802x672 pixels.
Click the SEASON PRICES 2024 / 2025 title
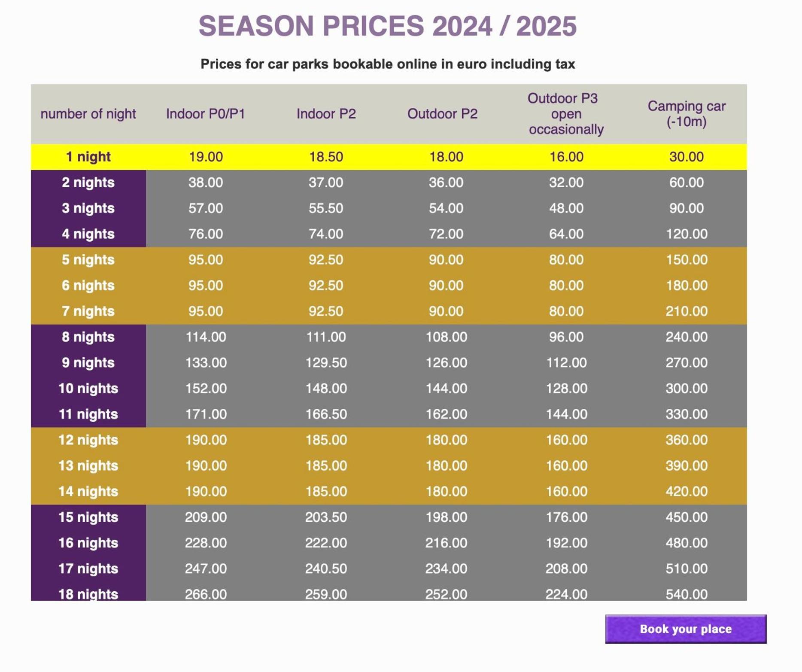pos(387,26)
